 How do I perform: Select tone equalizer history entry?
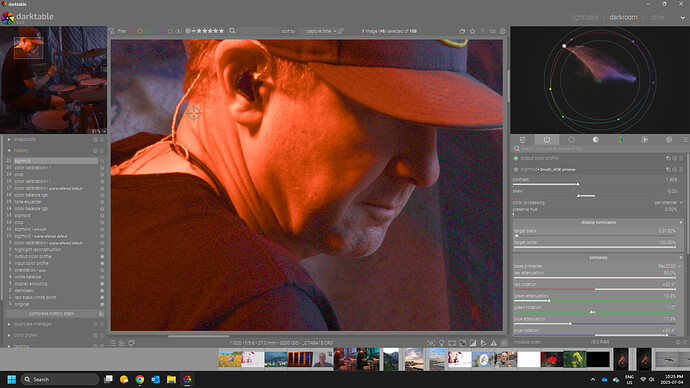(28, 202)
